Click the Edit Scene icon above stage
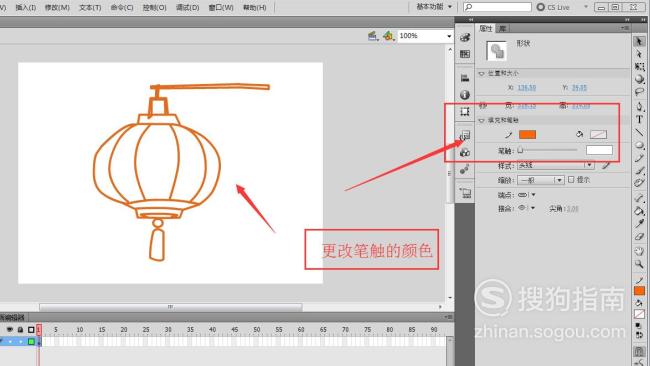 click(373, 36)
